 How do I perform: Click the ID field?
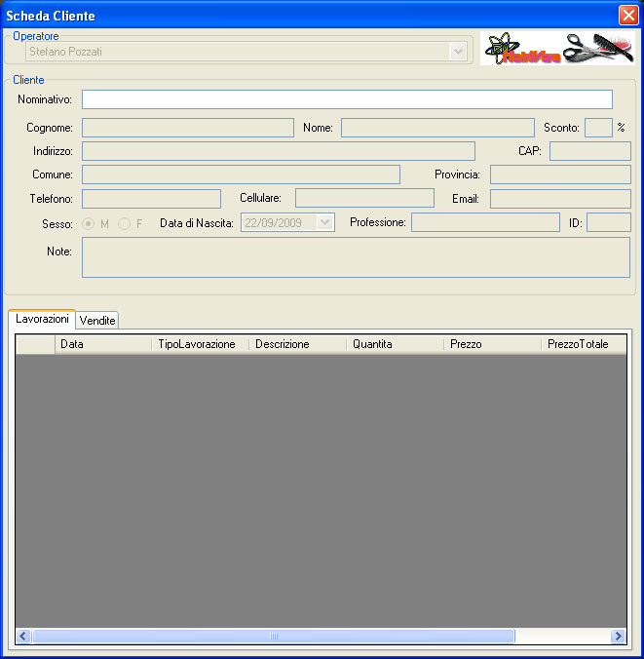pyautogui.click(x=608, y=222)
